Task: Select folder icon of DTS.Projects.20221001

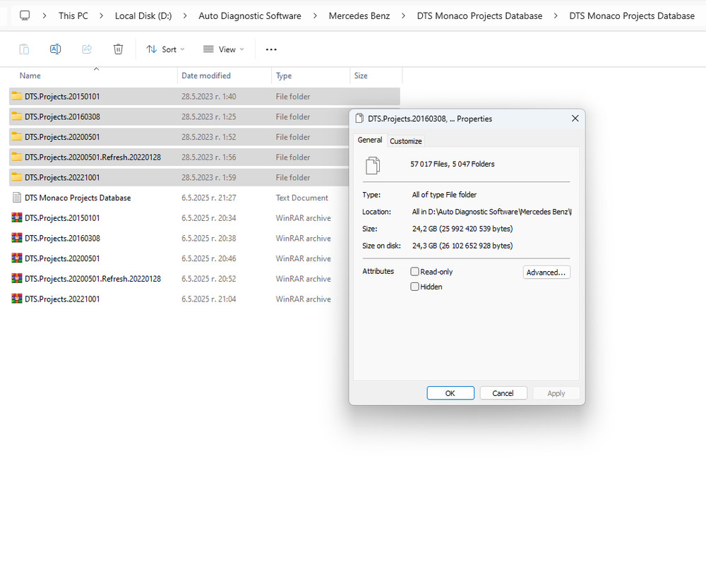Action: click(17, 177)
